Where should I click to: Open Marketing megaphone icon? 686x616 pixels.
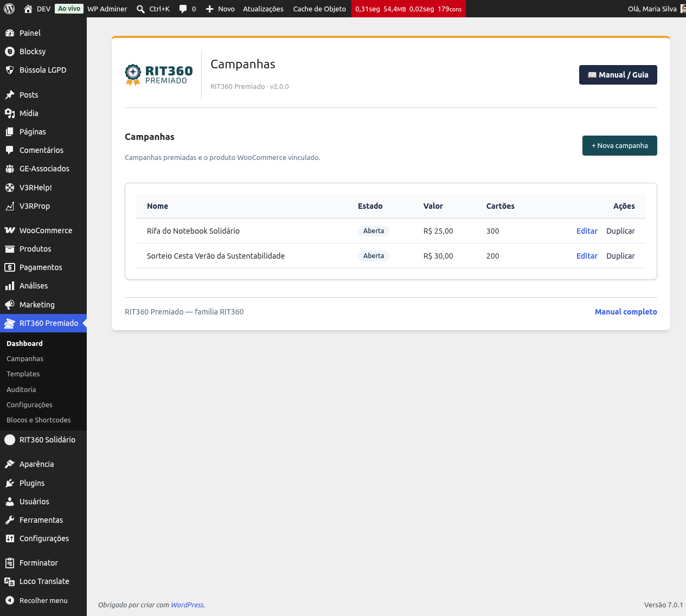[x=10, y=305]
